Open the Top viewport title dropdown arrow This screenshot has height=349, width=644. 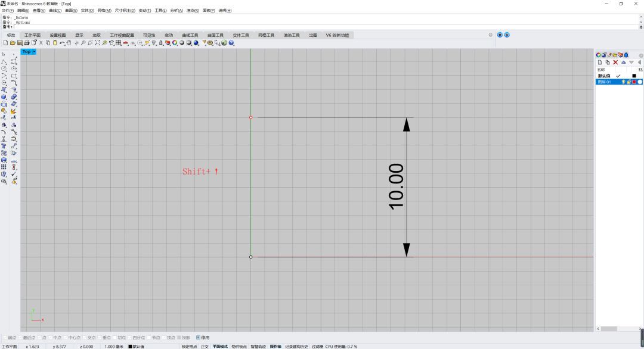coord(34,52)
